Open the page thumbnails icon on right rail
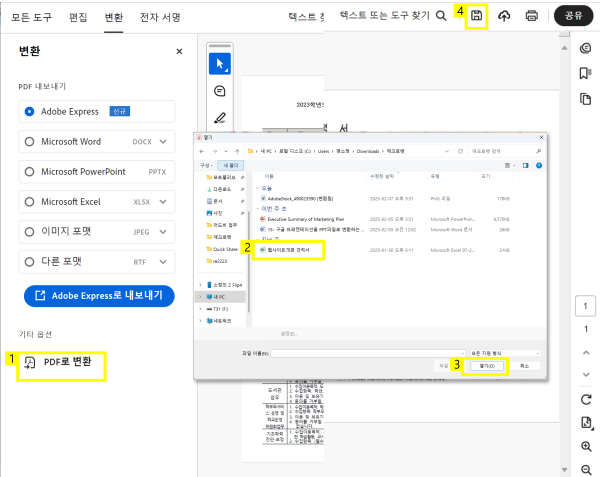Viewport: 600px width, 477px height. point(585,99)
